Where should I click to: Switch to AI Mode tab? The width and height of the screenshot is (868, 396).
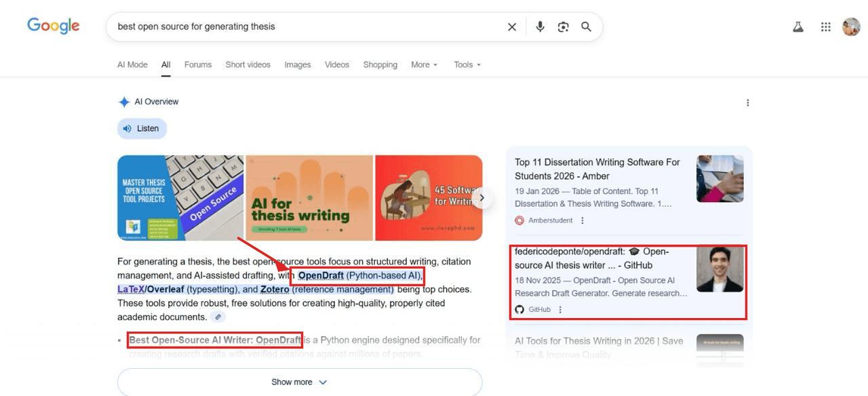coord(132,65)
